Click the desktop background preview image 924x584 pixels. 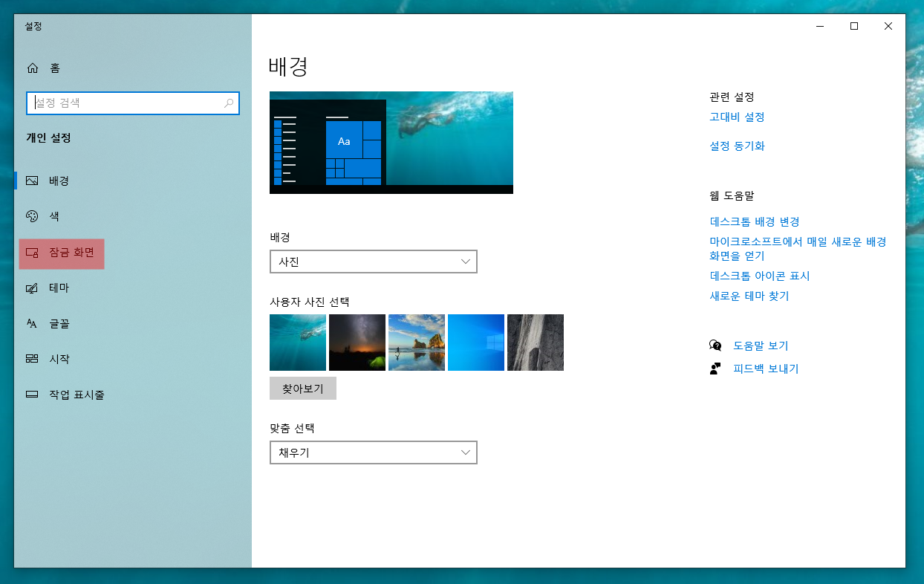point(391,143)
